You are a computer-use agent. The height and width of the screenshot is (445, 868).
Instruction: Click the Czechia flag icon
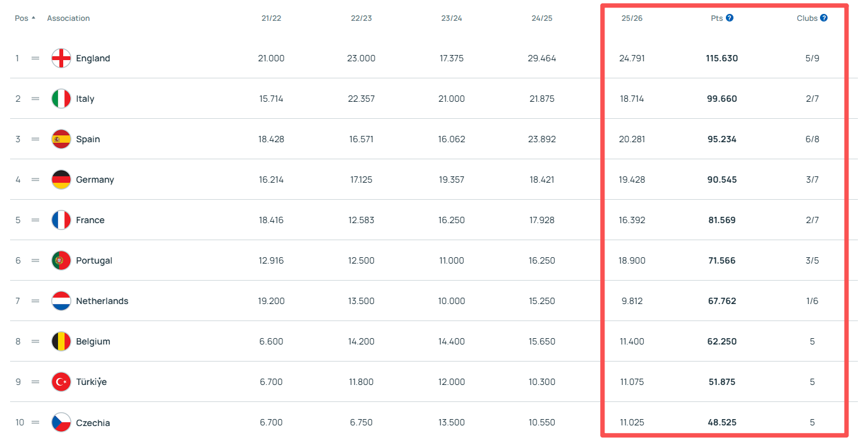(61, 422)
